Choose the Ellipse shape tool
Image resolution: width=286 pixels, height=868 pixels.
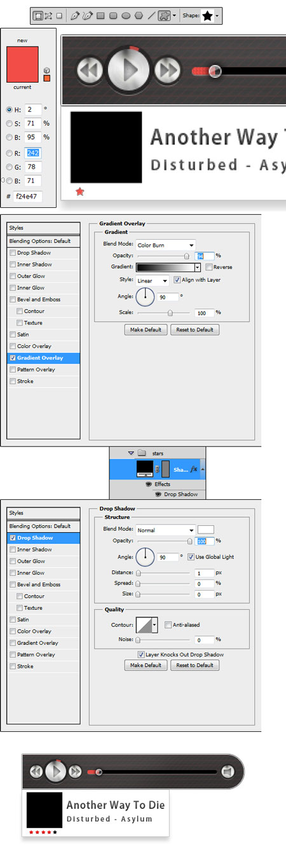click(x=126, y=15)
